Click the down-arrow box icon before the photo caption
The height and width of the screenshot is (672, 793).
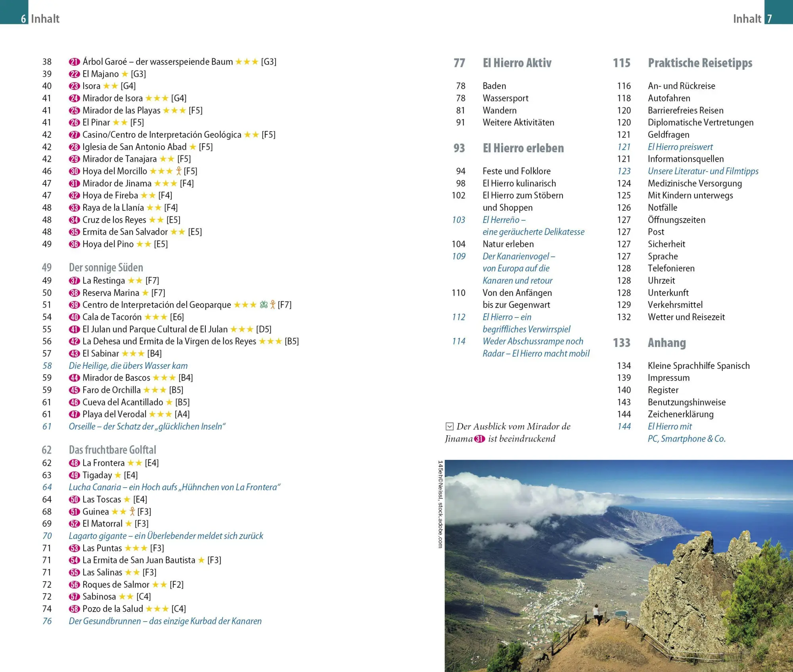[x=449, y=427]
